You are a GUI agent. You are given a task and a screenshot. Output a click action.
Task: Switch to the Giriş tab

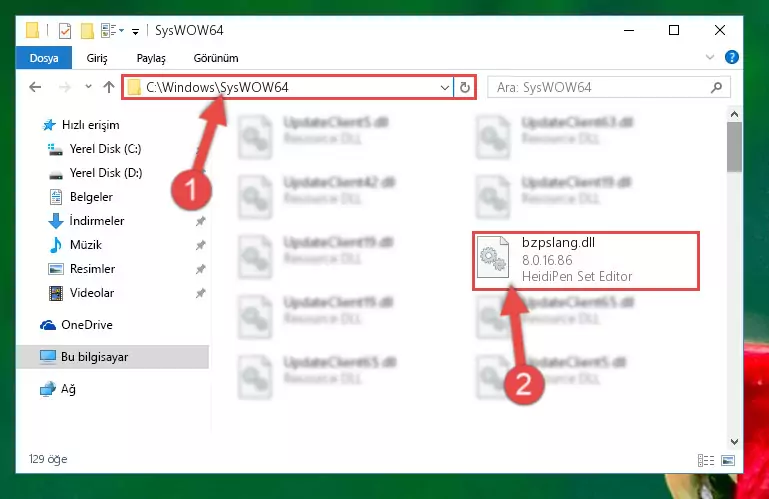[97, 58]
